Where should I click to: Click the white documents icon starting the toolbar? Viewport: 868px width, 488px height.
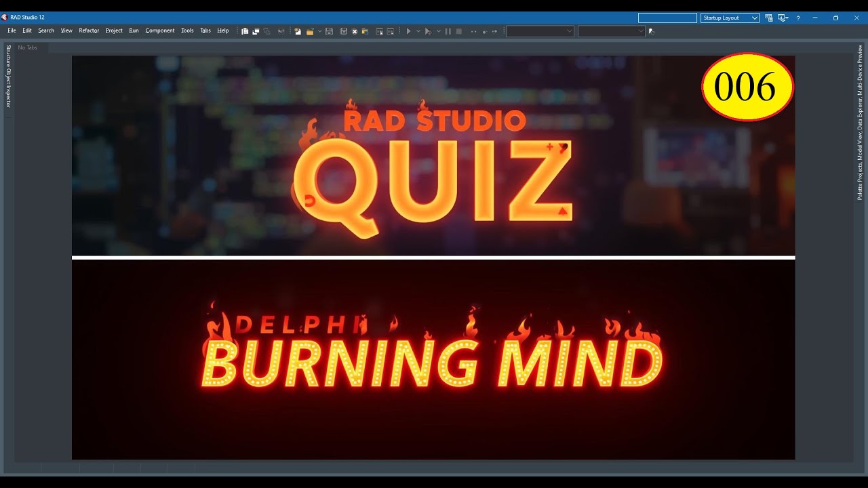pyautogui.click(x=245, y=31)
